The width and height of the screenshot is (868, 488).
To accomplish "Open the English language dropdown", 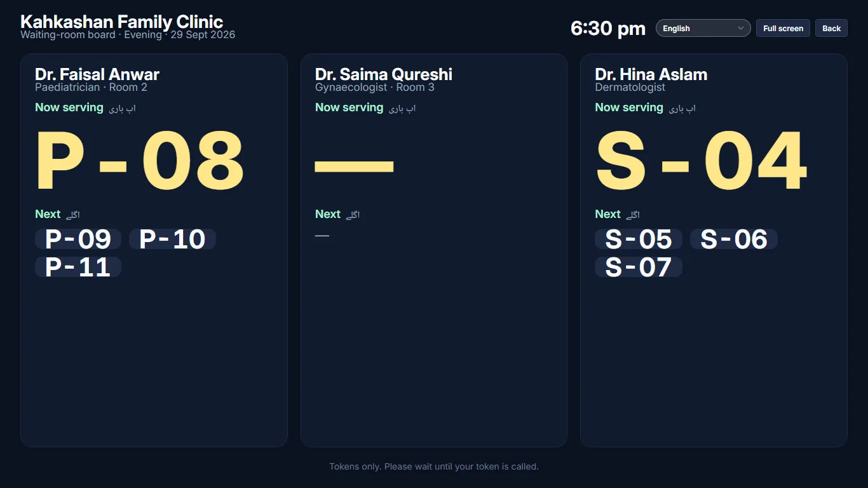I will pos(703,28).
